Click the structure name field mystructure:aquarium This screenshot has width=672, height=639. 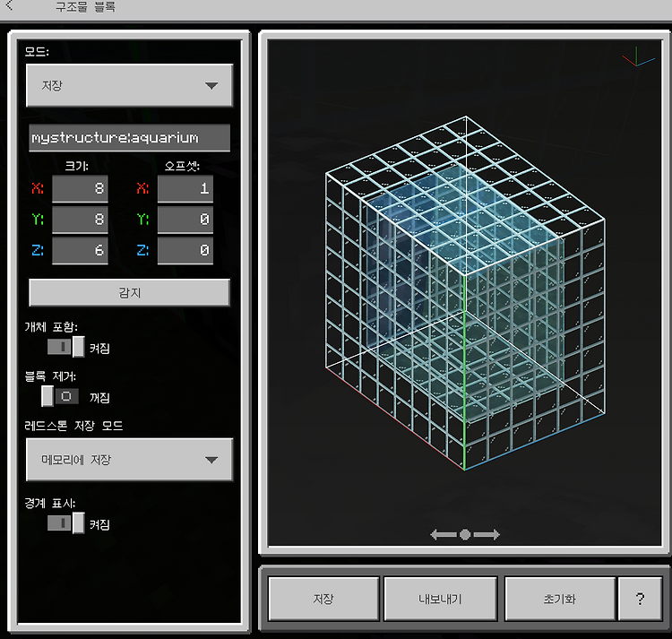[x=129, y=138]
